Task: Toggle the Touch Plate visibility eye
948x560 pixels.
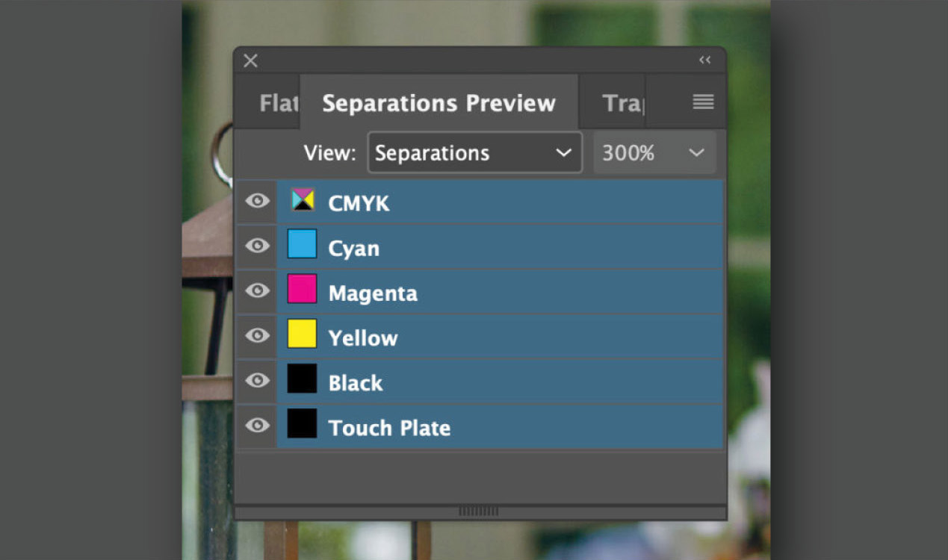Action: 257,425
